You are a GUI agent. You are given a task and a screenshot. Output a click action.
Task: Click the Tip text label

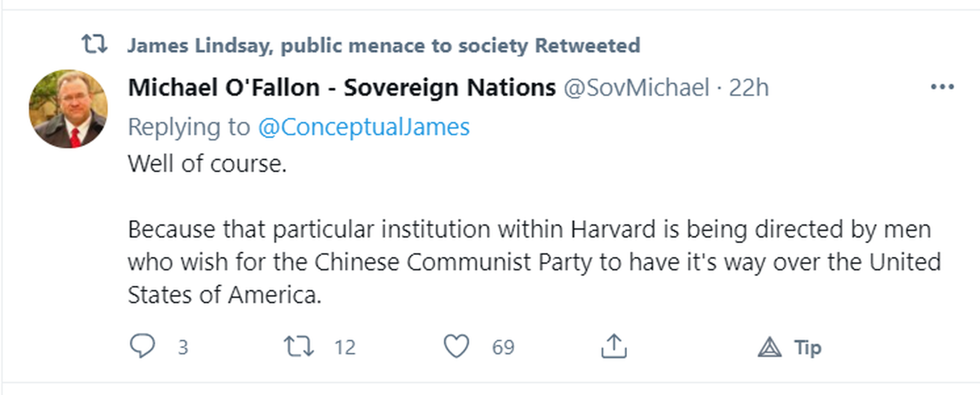[807, 347]
